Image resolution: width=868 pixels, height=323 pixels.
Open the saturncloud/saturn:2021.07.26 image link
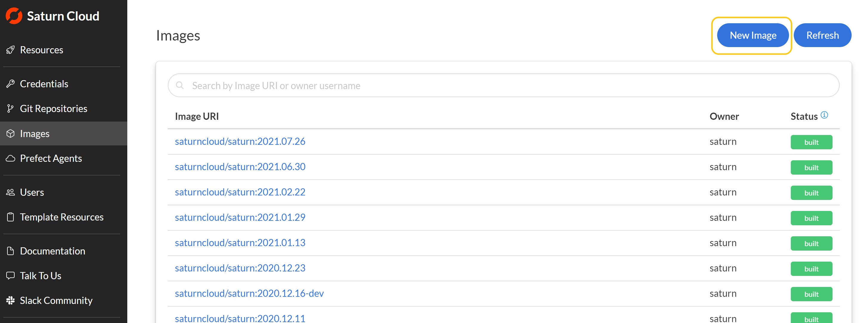240,141
